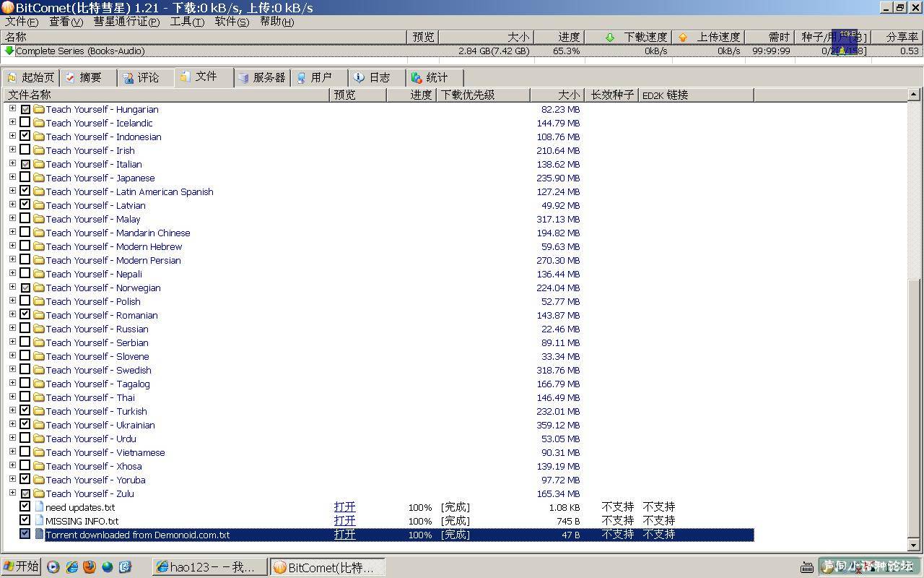
Task: Click the file icon of MISSING INFO.txt
Action: coord(39,521)
